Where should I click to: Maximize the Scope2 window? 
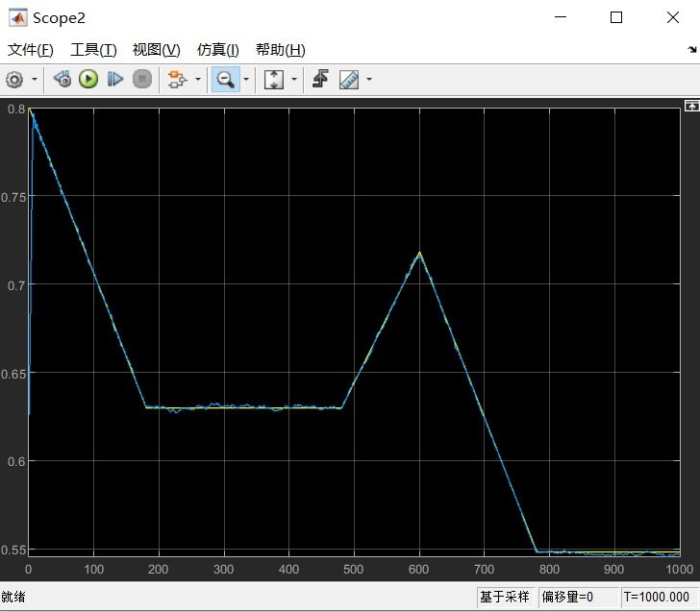click(616, 17)
